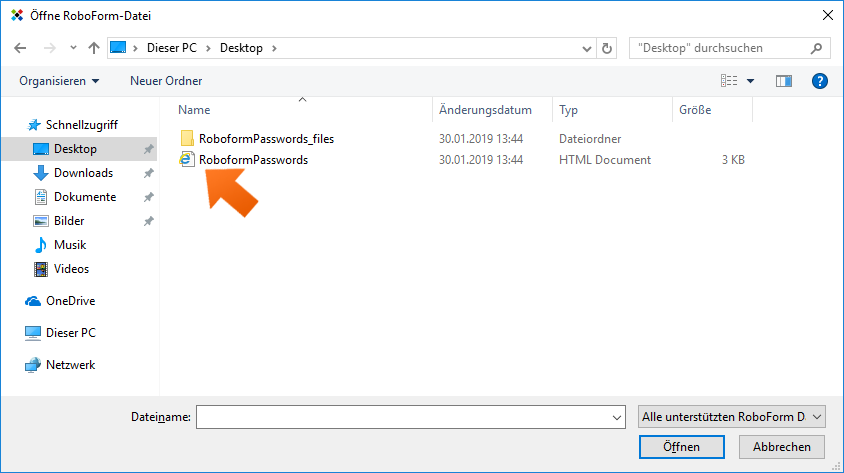The height and width of the screenshot is (473, 844).
Task: Select 'Desktop' in the address path
Action: (241, 48)
